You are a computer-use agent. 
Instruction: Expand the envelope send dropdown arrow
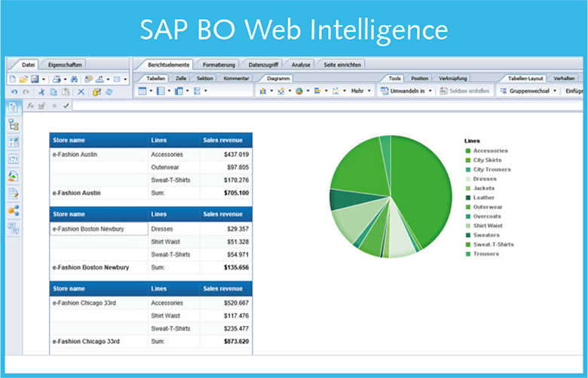click(125, 79)
